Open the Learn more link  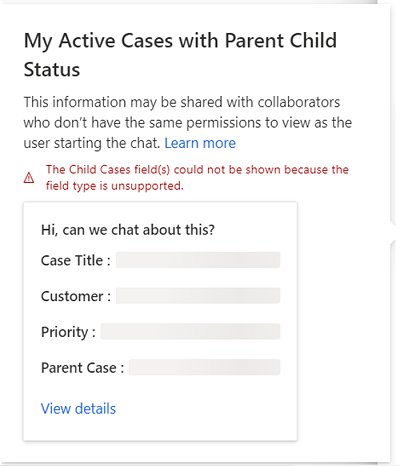tap(200, 143)
